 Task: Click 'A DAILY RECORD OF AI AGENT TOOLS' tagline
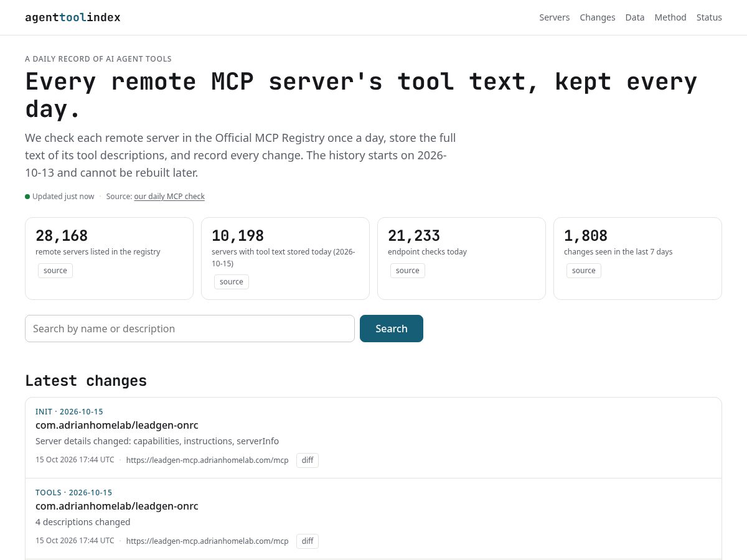point(98,59)
